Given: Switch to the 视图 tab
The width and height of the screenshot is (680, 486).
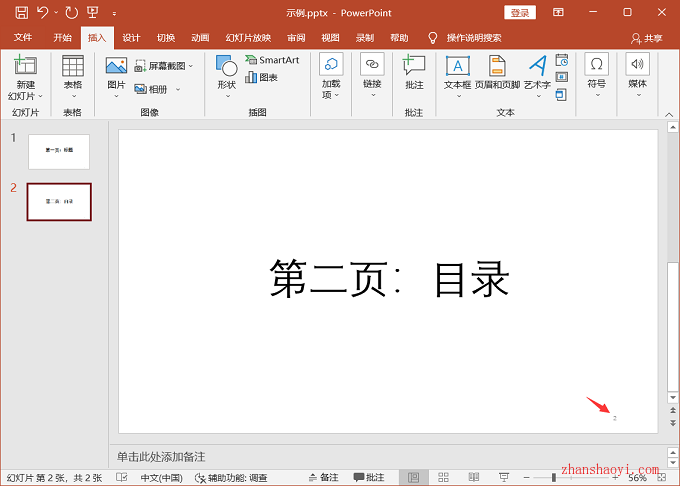Looking at the screenshot, I should tap(330, 38).
